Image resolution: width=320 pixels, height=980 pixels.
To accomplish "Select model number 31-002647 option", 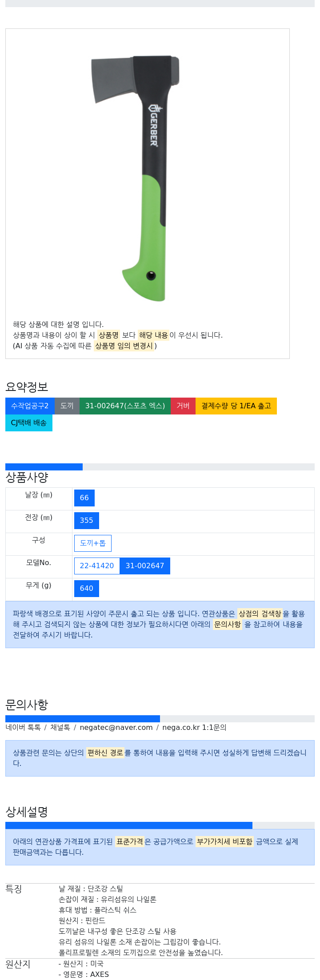I will point(145,566).
